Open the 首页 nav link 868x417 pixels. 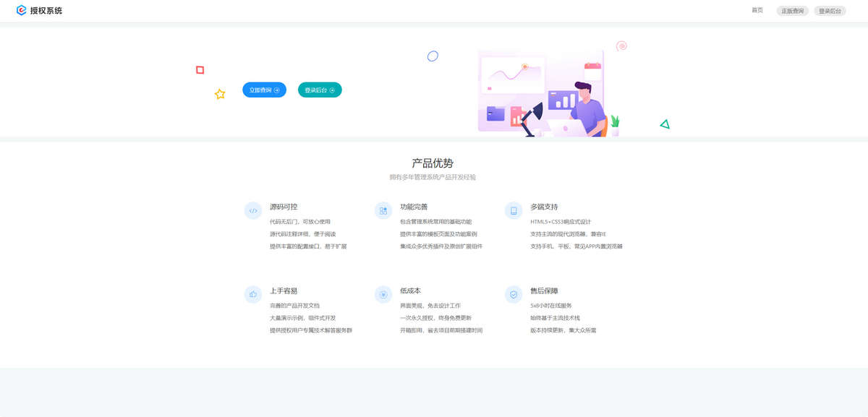(x=757, y=11)
